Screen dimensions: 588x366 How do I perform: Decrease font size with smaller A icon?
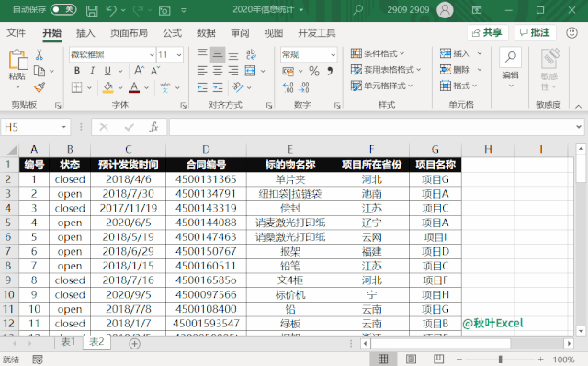tap(155, 71)
